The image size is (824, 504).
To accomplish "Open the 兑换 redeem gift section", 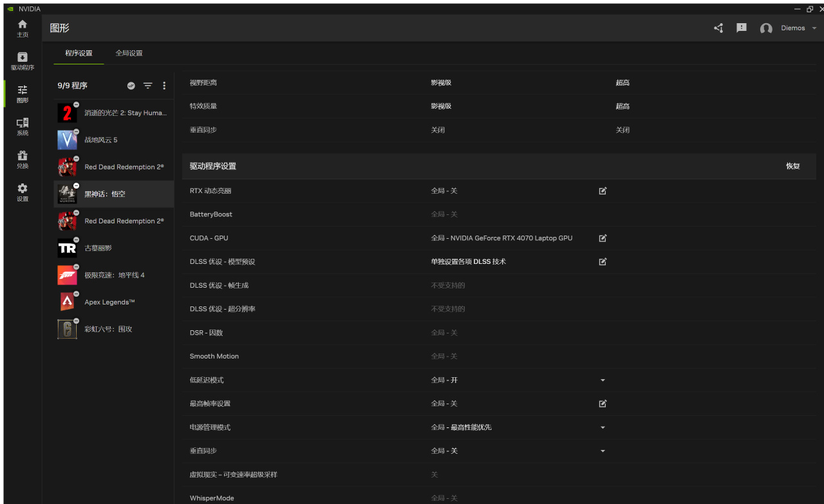I will click(23, 160).
